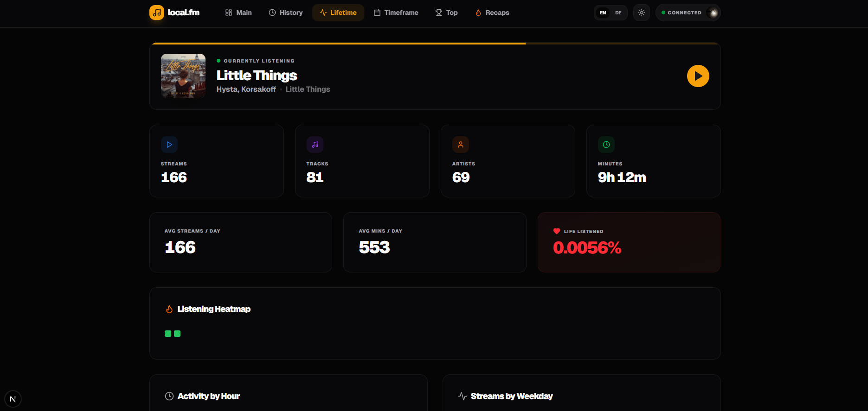Click the Streams by Weekday pulse icon
The width and height of the screenshot is (868, 411).
coord(463,396)
